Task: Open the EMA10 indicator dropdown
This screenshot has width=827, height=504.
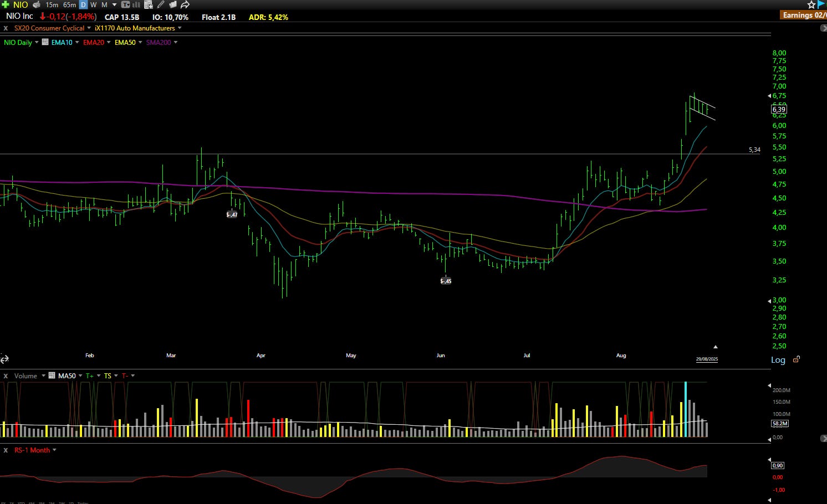Action: [x=77, y=42]
